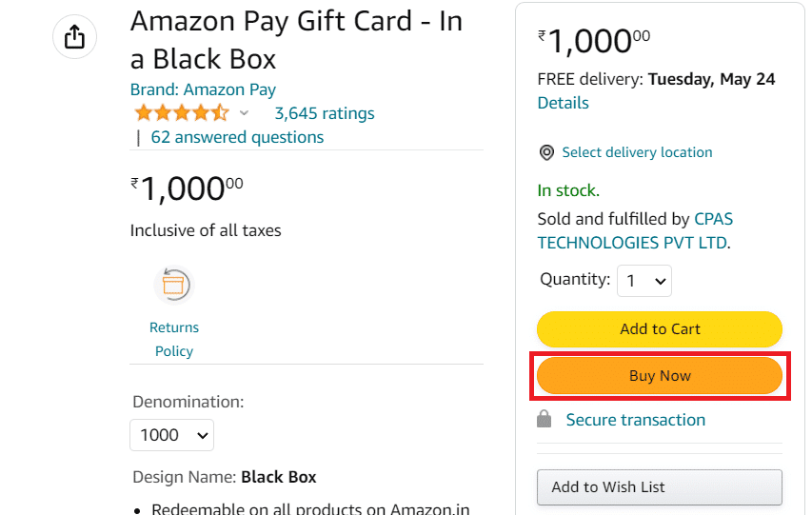Open the Brand: Amazon Pay link
This screenshot has height=515, width=812.
click(x=203, y=89)
